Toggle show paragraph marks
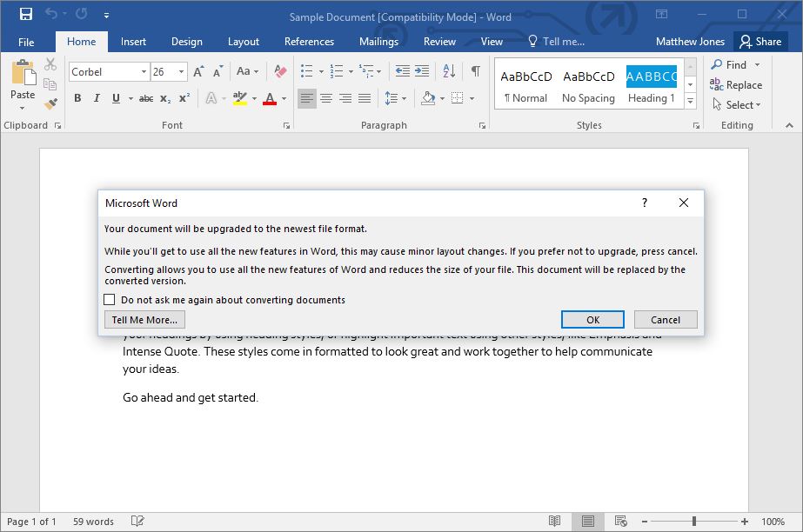Viewport: 803px width, 532px height. (476, 71)
